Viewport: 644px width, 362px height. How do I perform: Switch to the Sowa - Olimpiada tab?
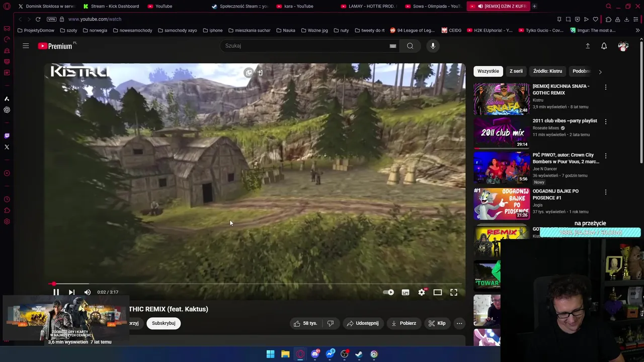coord(433,6)
